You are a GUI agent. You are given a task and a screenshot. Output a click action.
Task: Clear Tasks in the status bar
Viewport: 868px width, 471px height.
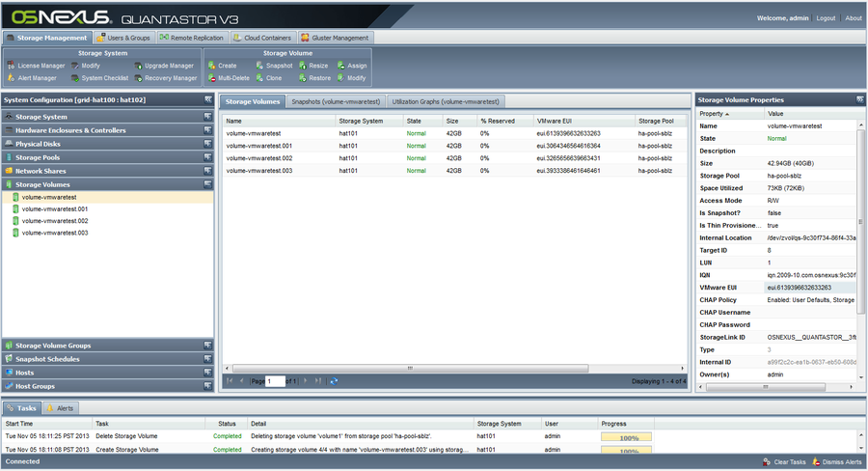pyautogui.click(x=784, y=462)
